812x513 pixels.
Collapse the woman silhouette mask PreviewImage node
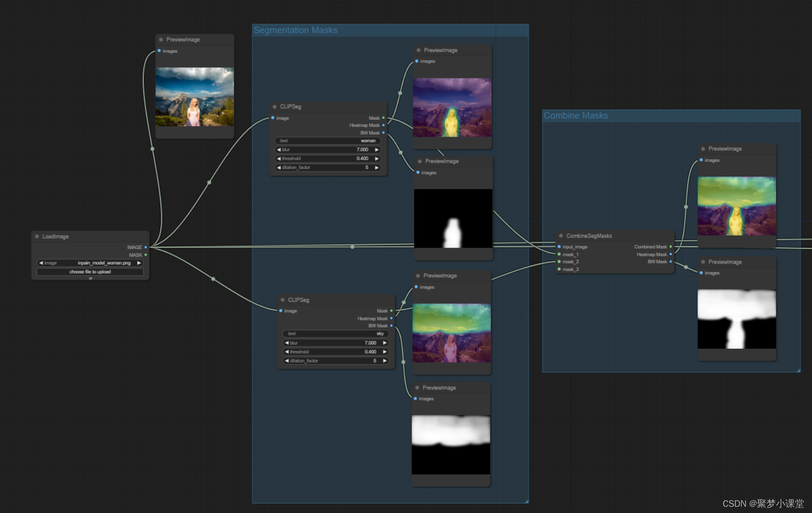click(x=420, y=161)
